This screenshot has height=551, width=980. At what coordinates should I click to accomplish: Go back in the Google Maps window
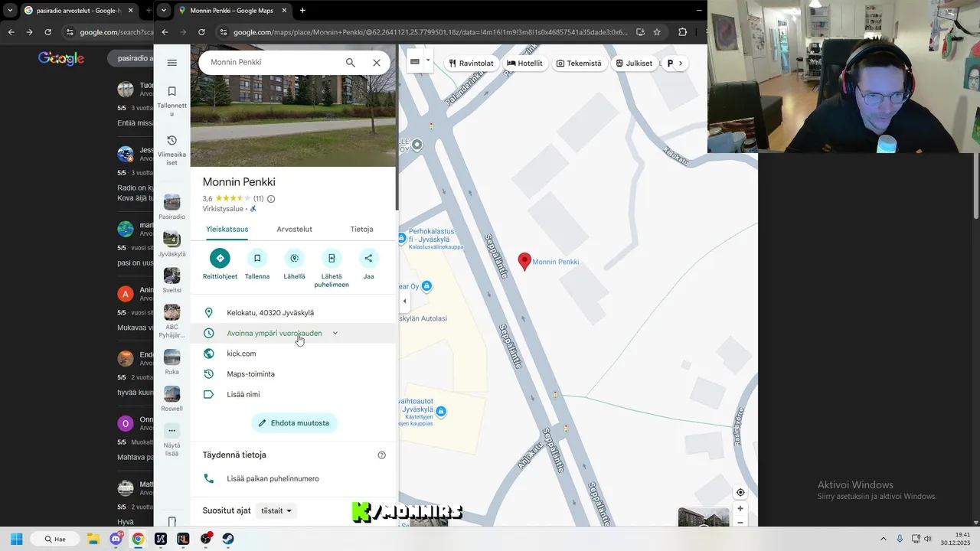165,32
